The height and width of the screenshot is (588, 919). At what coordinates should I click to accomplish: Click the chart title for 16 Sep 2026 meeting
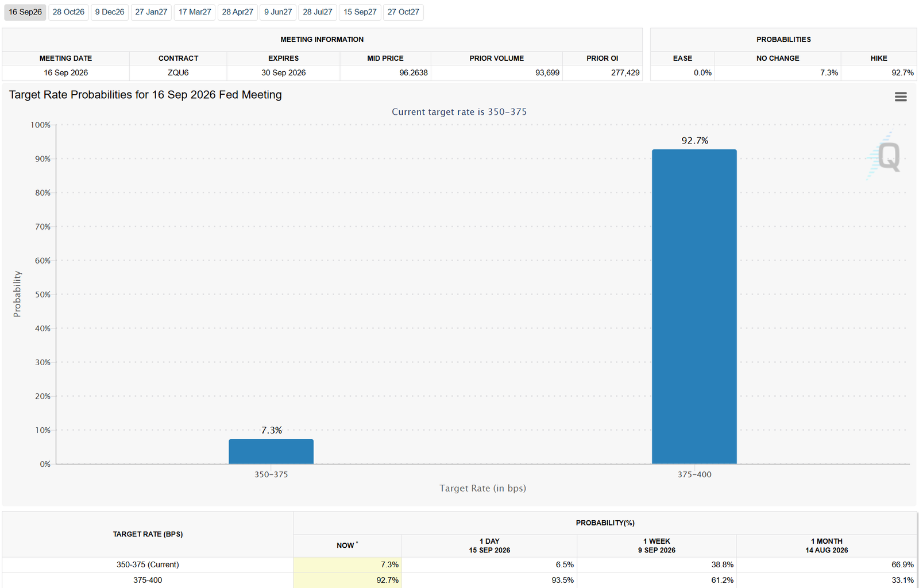pos(145,95)
